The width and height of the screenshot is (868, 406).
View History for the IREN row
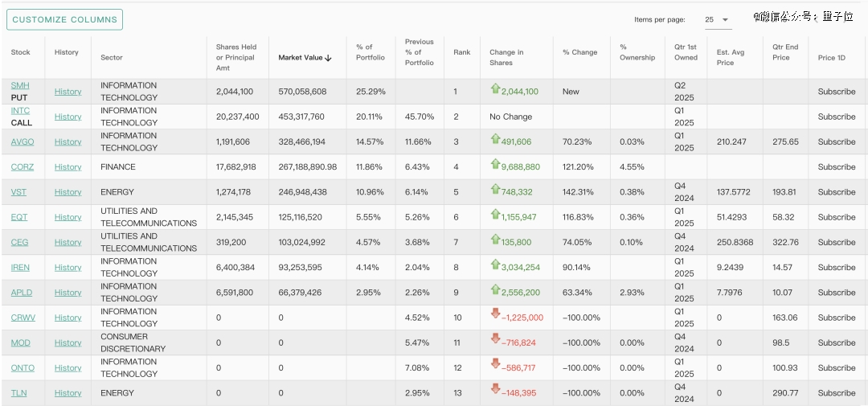pyautogui.click(x=68, y=268)
